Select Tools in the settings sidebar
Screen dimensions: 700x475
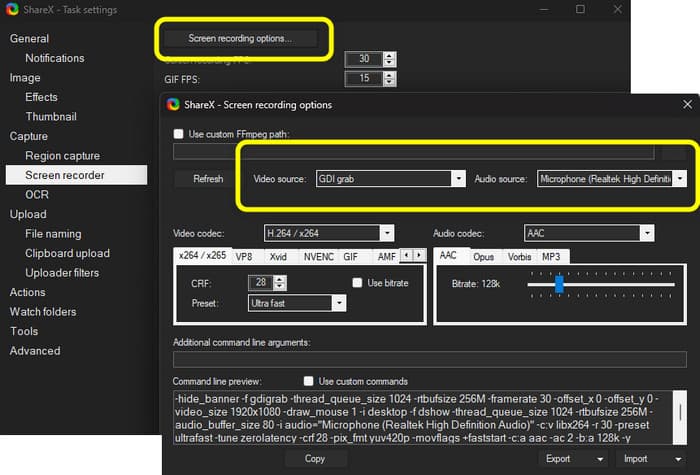click(x=24, y=331)
